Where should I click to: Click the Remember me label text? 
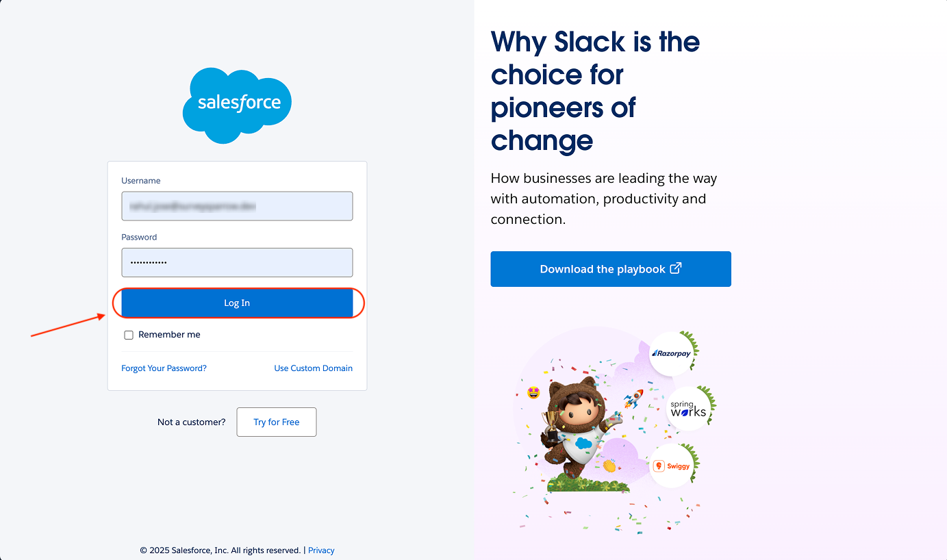(x=169, y=335)
